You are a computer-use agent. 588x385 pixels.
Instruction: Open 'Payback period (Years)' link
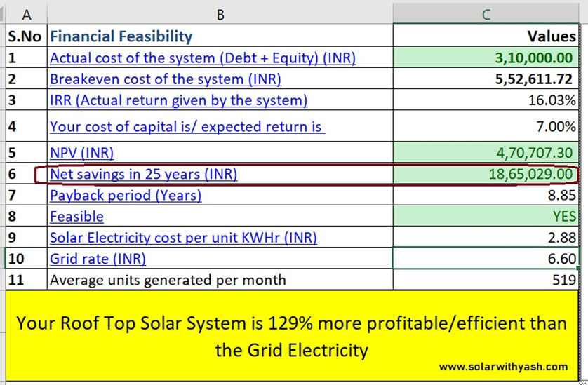pyautogui.click(x=125, y=195)
